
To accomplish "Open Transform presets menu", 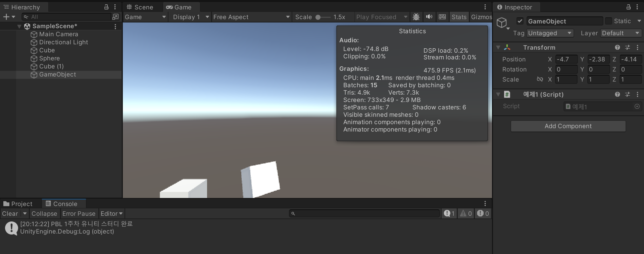I will 628,48.
